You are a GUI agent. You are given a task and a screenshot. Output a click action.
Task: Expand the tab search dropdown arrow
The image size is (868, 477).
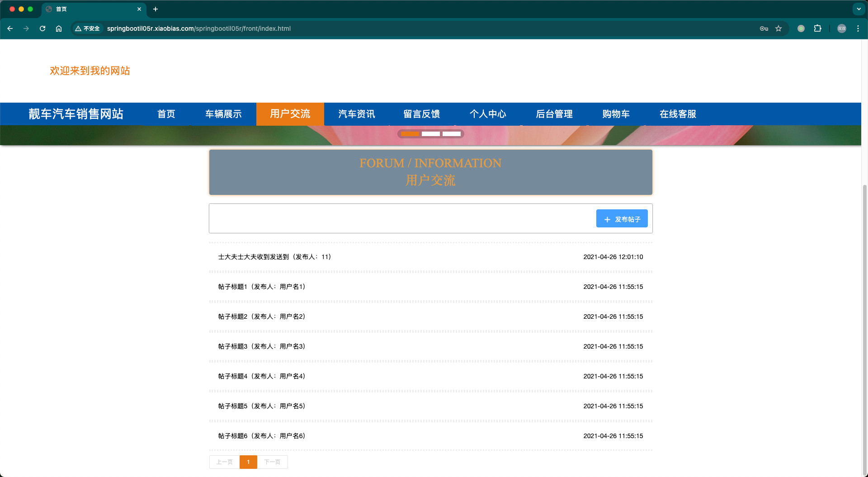pos(859,9)
